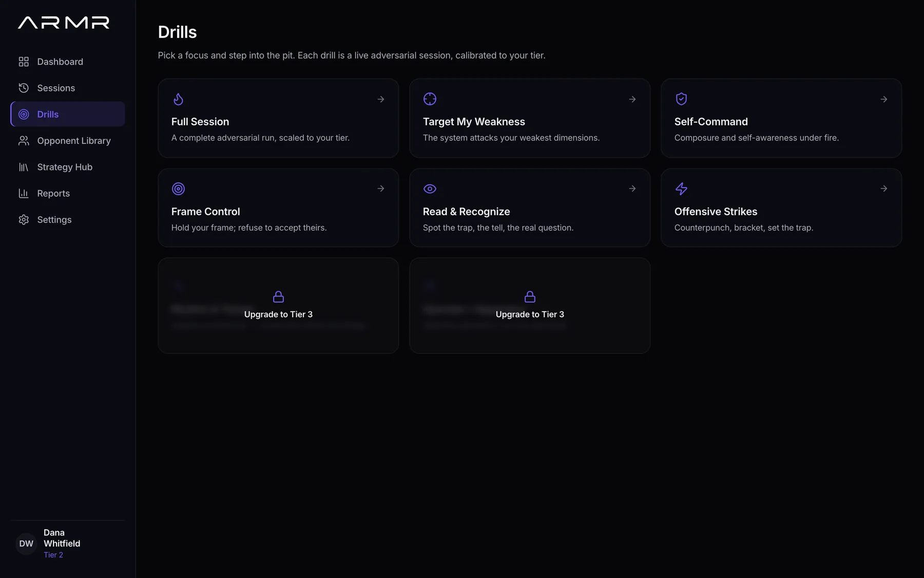Open the Sessions page
924x578 pixels.
coord(68,88)
